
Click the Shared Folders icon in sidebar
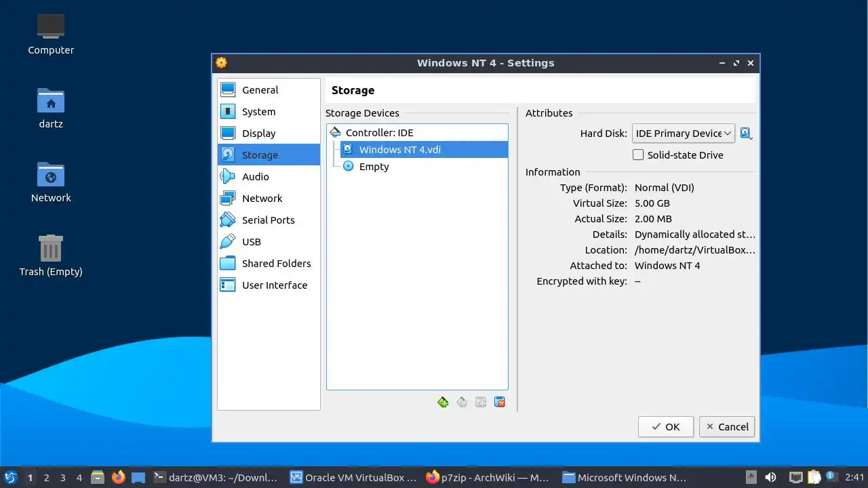pos(228,264)
